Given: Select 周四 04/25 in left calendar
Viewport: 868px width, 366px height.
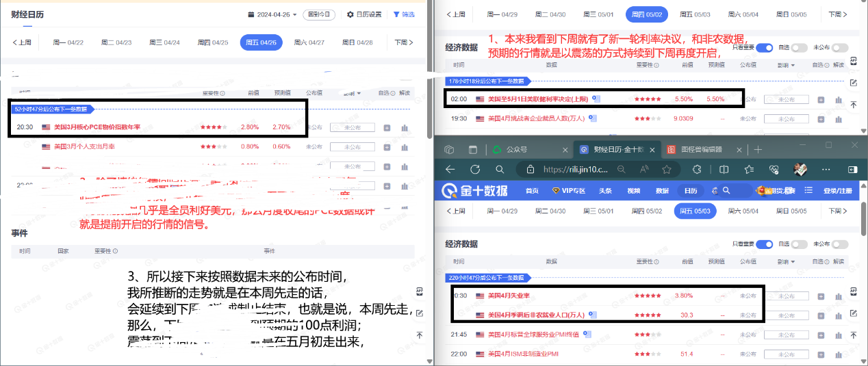Looking at the screenshot, I should coord(214,42).
